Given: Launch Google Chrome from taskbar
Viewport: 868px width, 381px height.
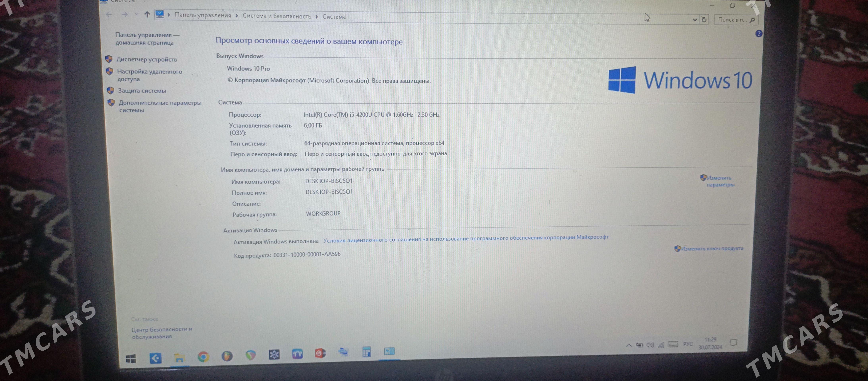Looking at the screenshot, I should pos(203,356).
